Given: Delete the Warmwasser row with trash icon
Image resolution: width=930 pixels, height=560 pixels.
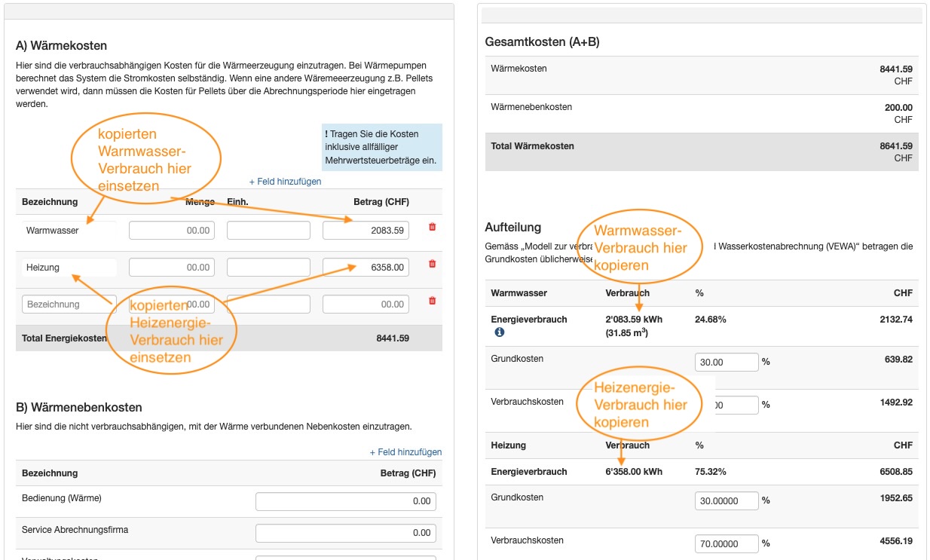Looking at the screenshot, I should [x=432, y=227].
